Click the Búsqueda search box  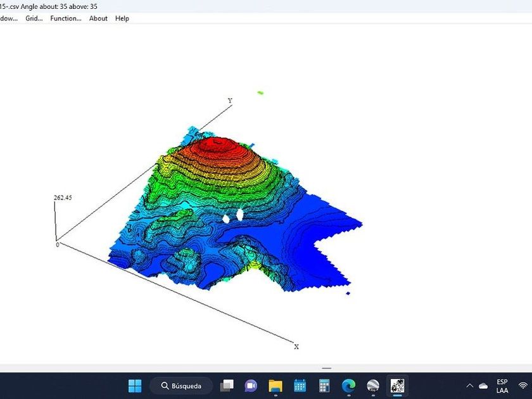click(x=180, y=386)
